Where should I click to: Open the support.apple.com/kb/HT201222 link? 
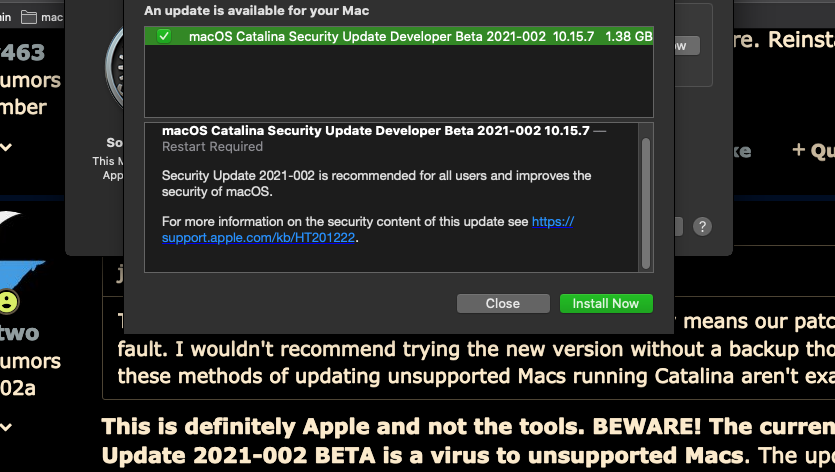pos(258,238)
